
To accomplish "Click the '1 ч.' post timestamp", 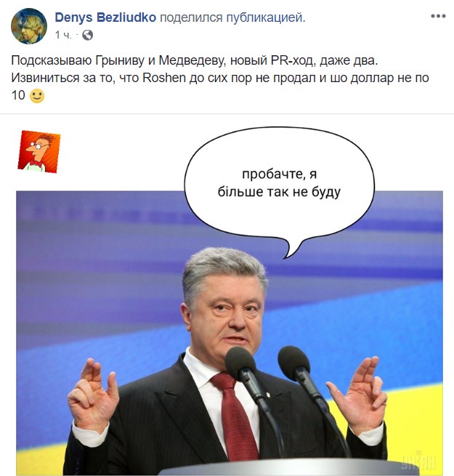I will [63, 35].
